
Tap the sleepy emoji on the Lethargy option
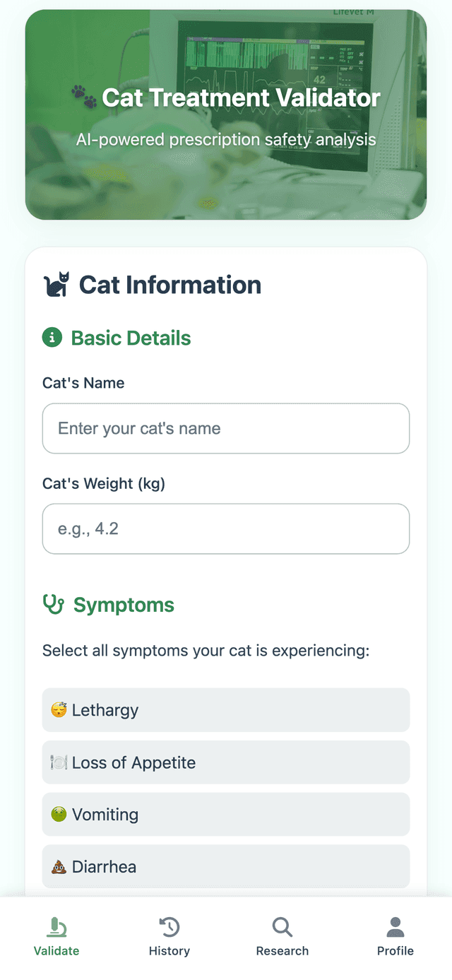(59, 710)
